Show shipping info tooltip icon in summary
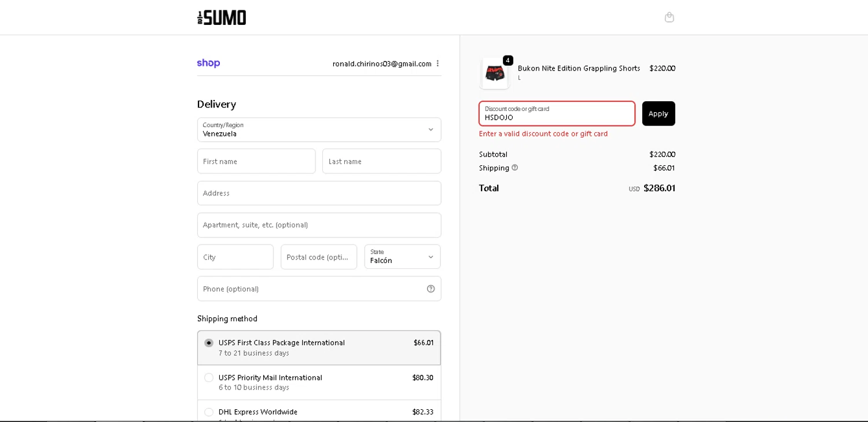The width and height of the screenshot is (868, 422). pyautogui.click(x=514, y=168)
